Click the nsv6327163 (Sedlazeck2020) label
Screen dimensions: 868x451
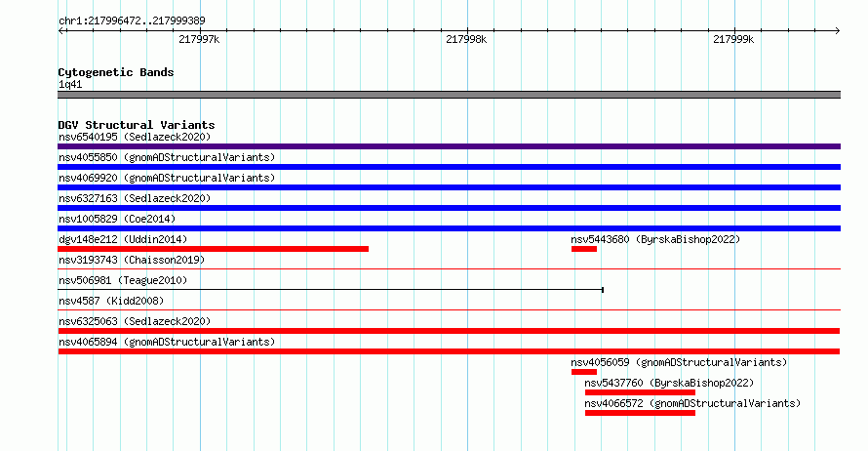pyautogui.click(x=135, y=198)
